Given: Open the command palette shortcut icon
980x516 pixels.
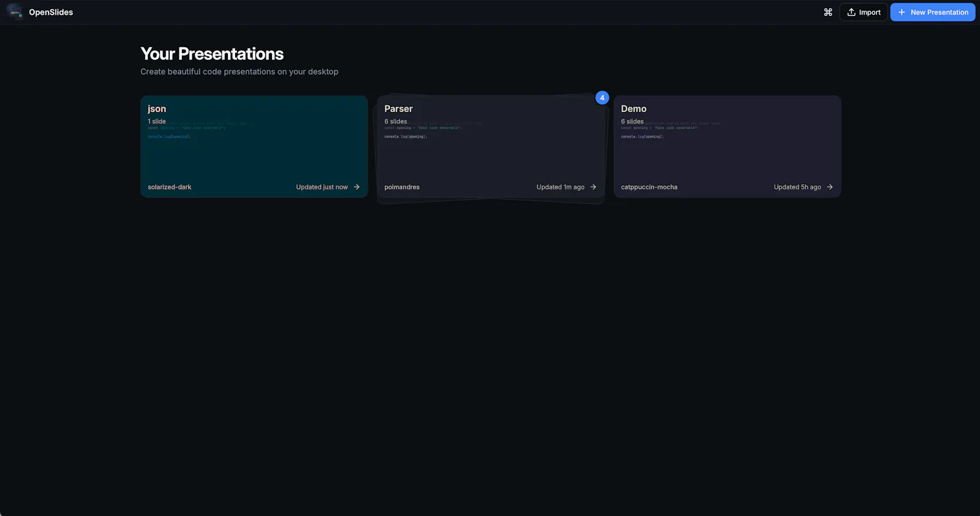Looking at the screenshot, I should coord(828,12).
